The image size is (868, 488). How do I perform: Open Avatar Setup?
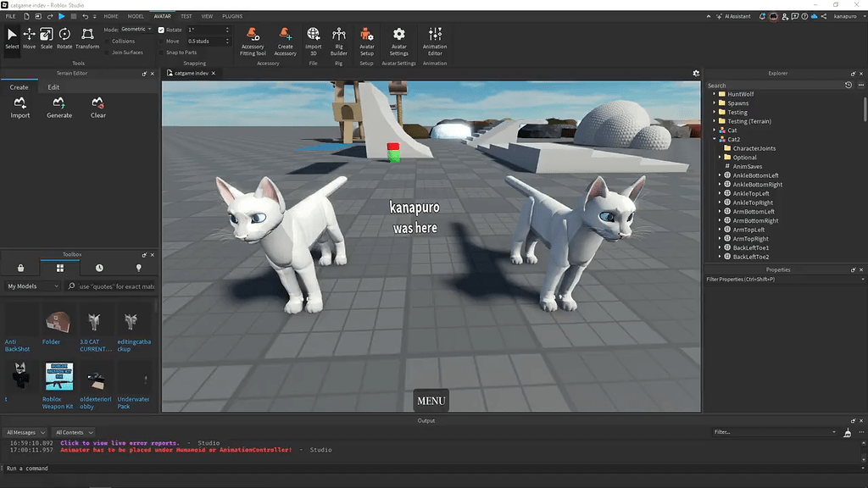(x=366, y=41)
